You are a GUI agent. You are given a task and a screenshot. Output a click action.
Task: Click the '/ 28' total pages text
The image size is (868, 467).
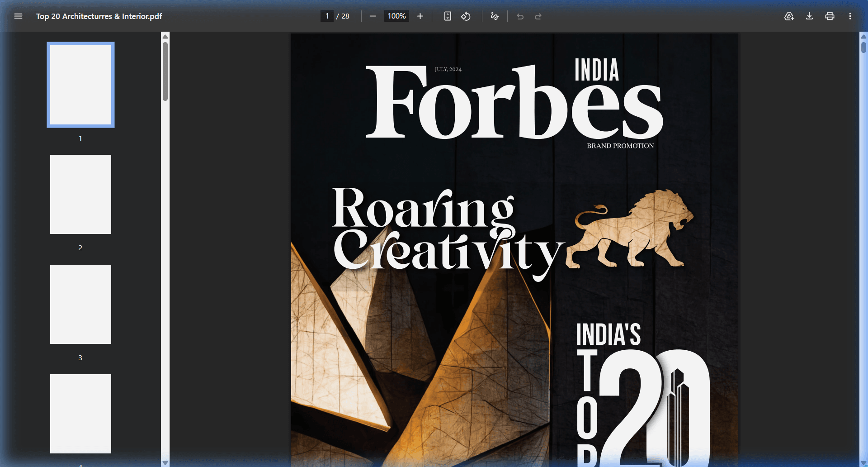343,16
